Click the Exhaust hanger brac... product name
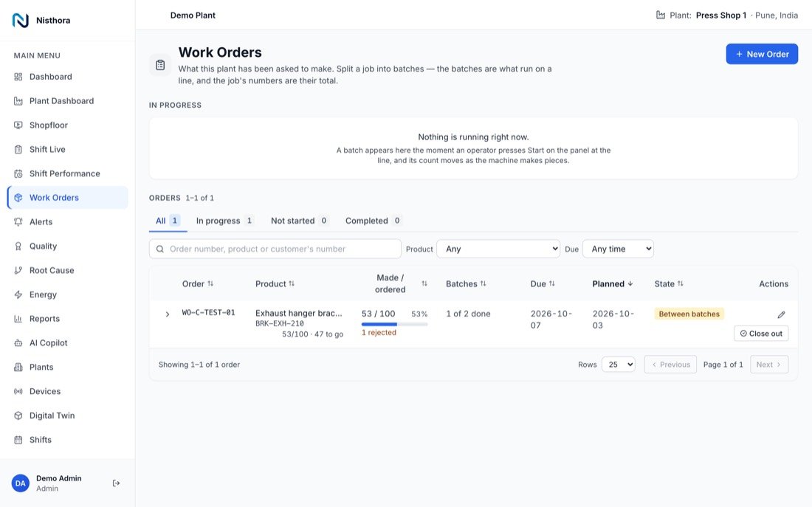812x507 pixels. tap(298, 314)
